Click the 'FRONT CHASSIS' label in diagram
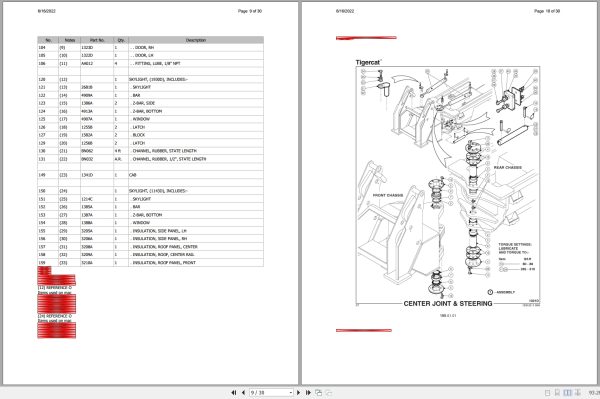The image size is (600, 399). pyautogui.click(x=388, y=195)
